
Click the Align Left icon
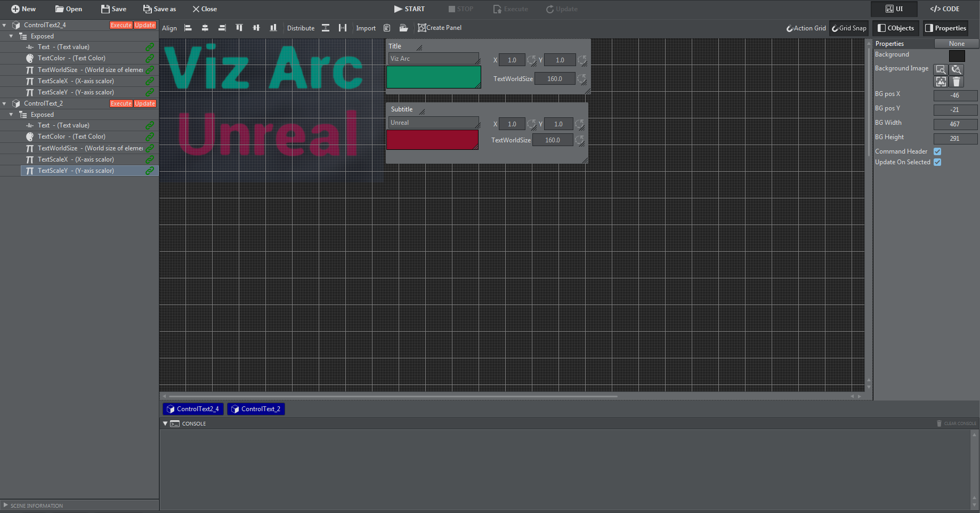coord(188,28)
